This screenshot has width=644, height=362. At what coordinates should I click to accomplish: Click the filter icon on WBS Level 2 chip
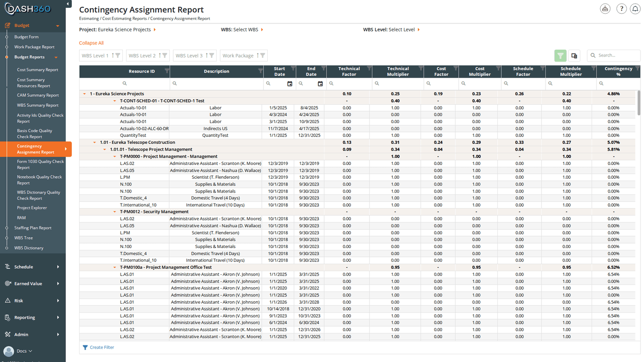tap(165, 56)
